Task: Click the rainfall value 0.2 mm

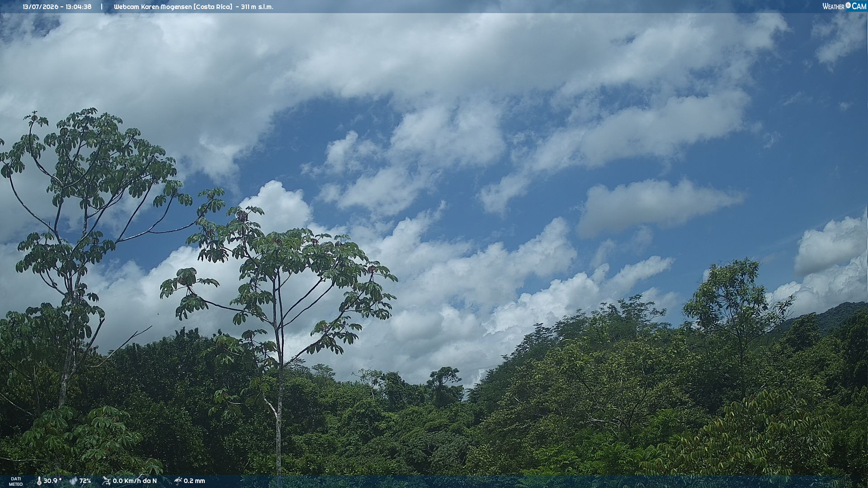Action: tap(194, 481)
